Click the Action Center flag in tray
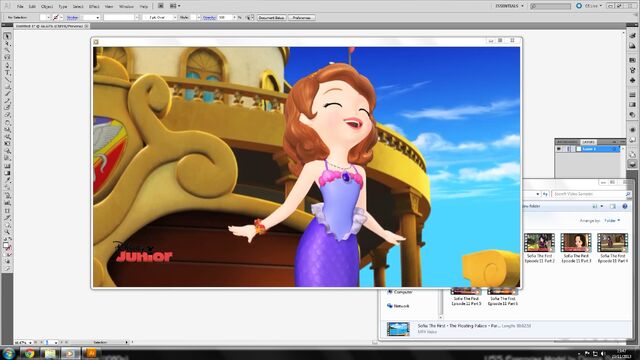640x360 pixels. pyautogui.click(x=587, y=353)
